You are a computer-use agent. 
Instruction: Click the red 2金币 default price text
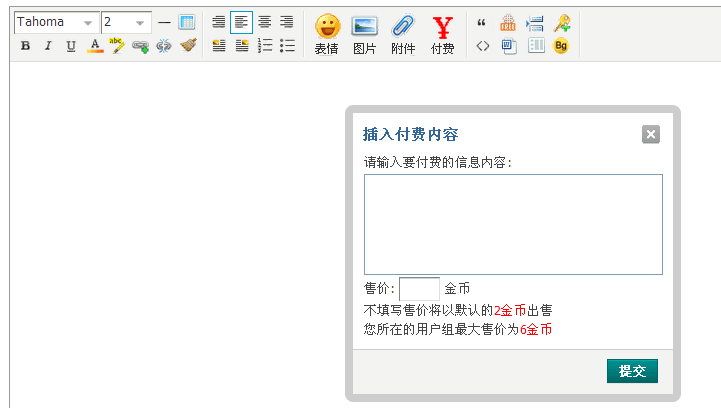pyautogui.click(x=509, y=310)
